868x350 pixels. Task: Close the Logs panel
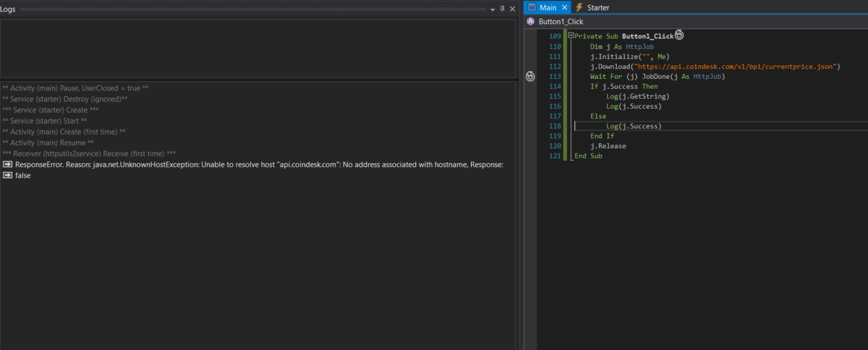[512, 9]
